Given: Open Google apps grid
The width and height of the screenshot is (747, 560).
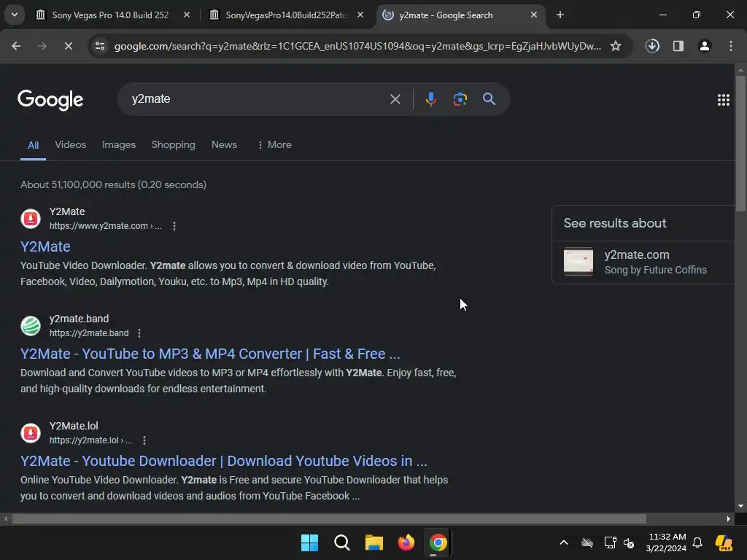Looking at the screenshot, I should click(723, 99).
